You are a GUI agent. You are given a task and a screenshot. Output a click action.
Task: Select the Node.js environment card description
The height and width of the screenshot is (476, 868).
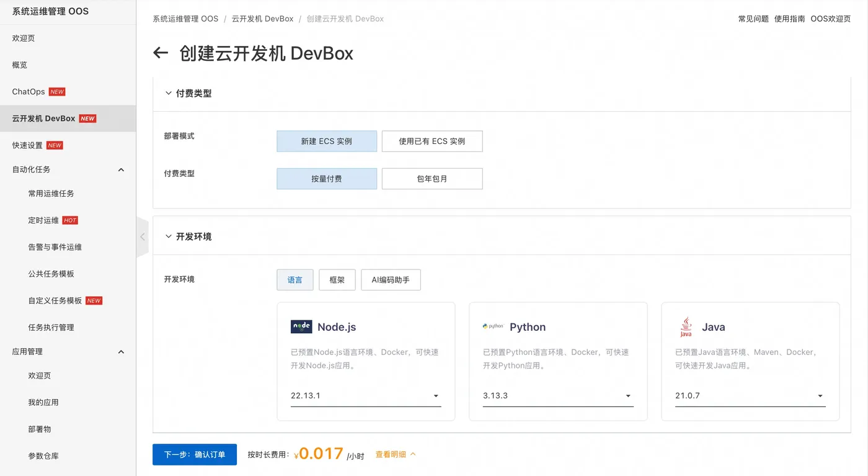365,359
